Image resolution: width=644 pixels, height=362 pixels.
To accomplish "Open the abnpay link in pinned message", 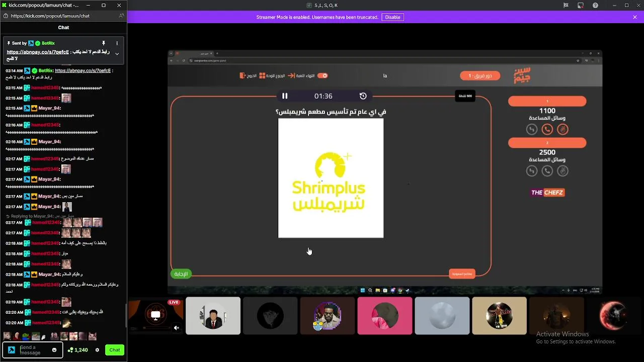I will [38, 52].
